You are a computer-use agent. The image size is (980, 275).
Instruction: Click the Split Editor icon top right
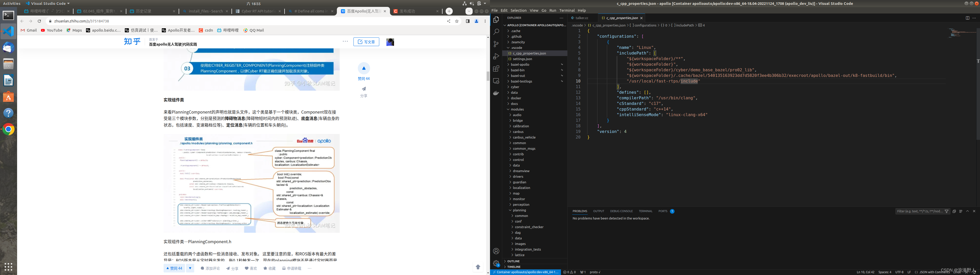point(968,18)
